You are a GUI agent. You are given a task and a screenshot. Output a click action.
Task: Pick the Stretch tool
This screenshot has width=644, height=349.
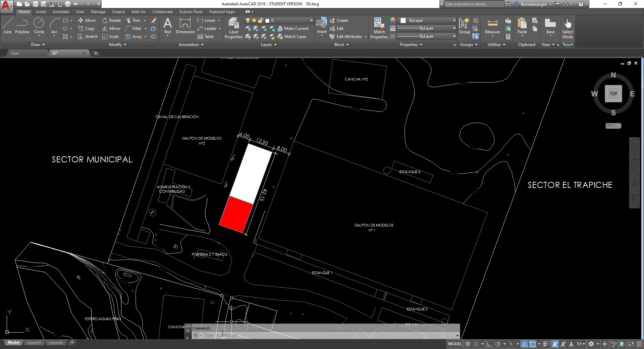(88, 37)
